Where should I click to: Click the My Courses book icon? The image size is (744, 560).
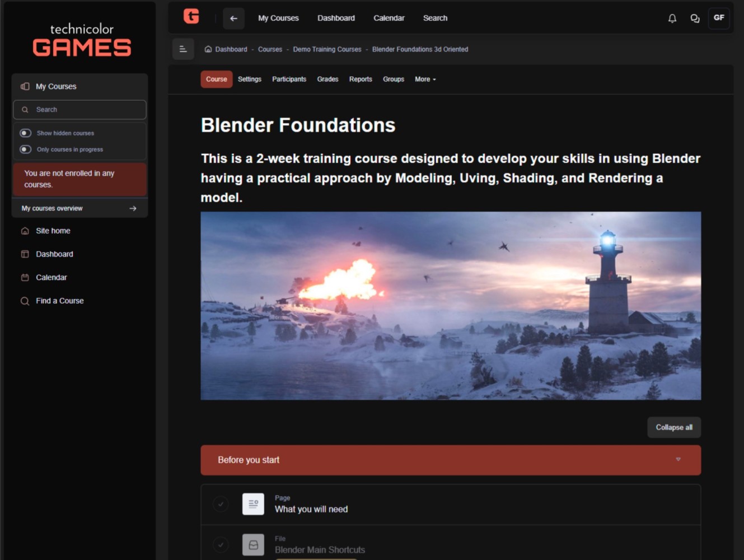[x=25, y=86]
